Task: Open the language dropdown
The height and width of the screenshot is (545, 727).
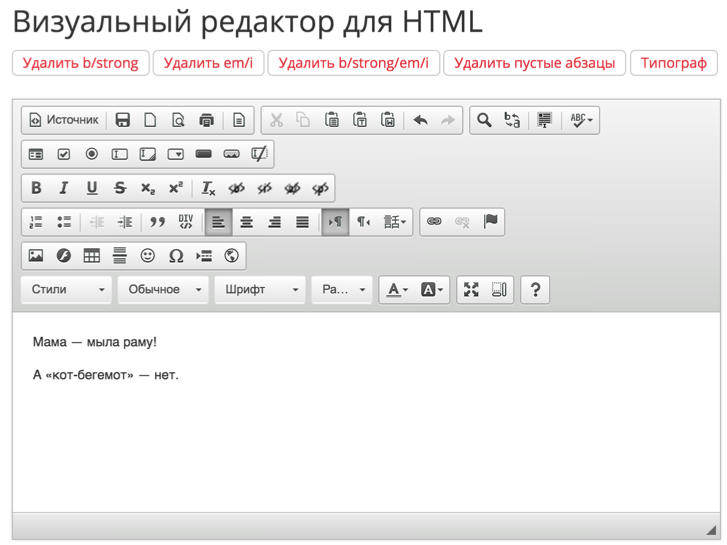Action: [x=395, y=222]
